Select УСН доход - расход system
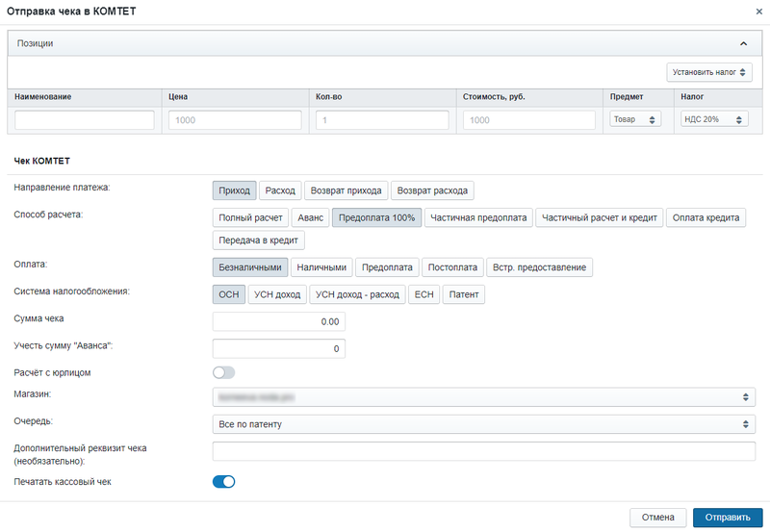 coord(357,294)
